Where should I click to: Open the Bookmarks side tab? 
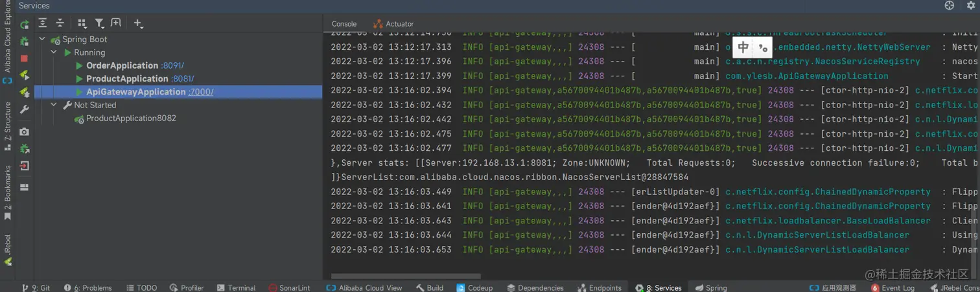tap(7, 192)
